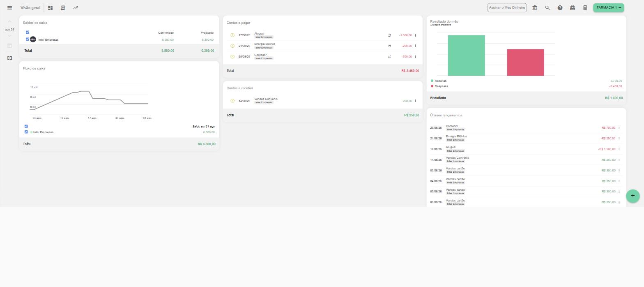This screenshot has height=287, width=644.
Task: Toggle Inter Empresas checkbox in Fluxo de caixa
Action: pyautogui.click(x=26, y=132)
